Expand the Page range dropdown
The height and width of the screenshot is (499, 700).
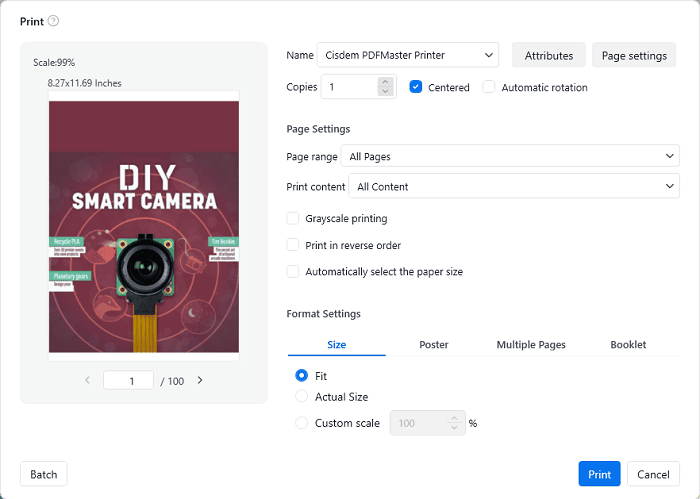click(x=510, y=156)
